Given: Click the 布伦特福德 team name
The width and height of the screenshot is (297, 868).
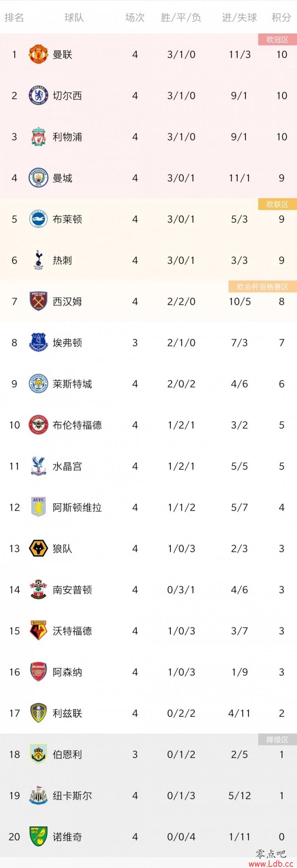Looking at the screenshot, I should tap(77, 425).
